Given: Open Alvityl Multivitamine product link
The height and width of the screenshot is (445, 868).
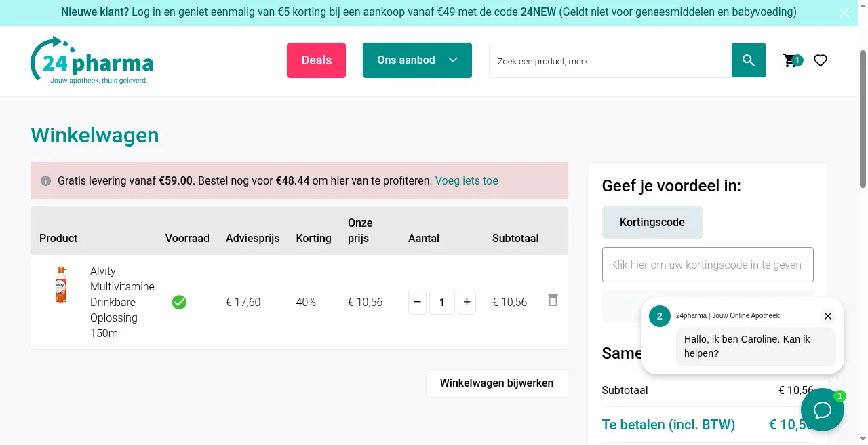Looking at the screenshot, I should click(x=122, y=302).
